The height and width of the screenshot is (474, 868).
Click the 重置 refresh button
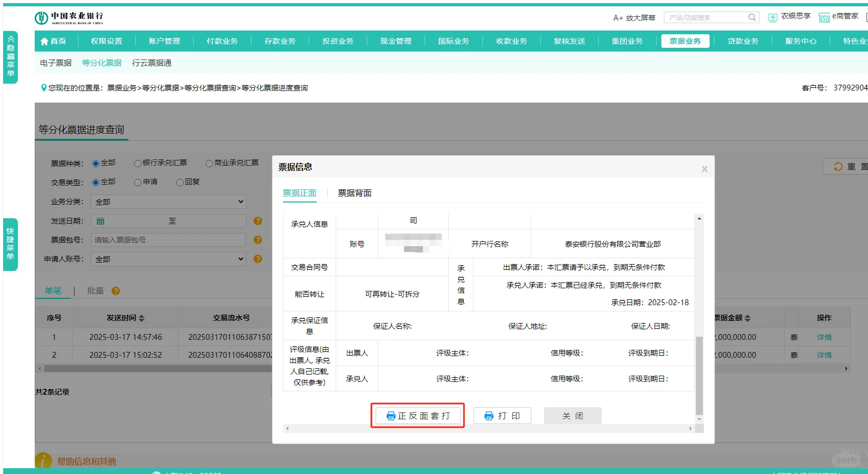click(846, 167)
